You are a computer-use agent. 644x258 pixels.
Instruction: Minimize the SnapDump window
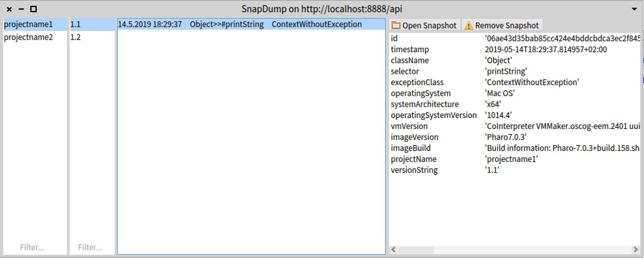[x=21, y=9]
